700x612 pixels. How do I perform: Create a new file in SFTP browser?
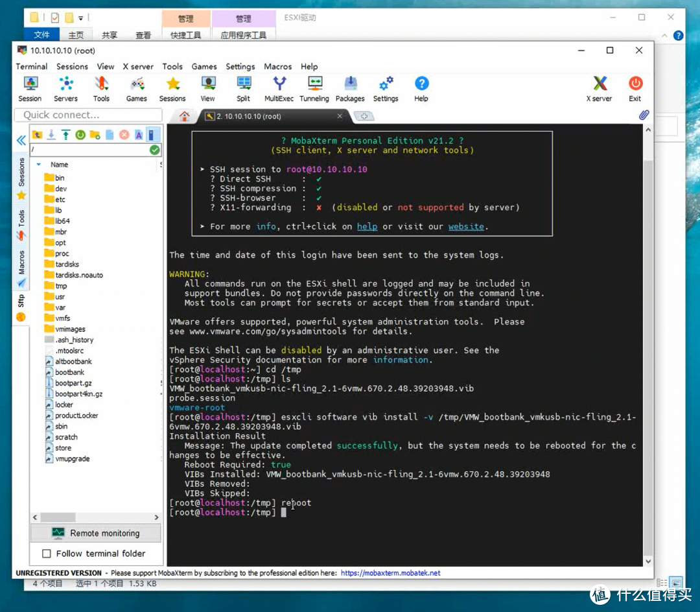110,135
